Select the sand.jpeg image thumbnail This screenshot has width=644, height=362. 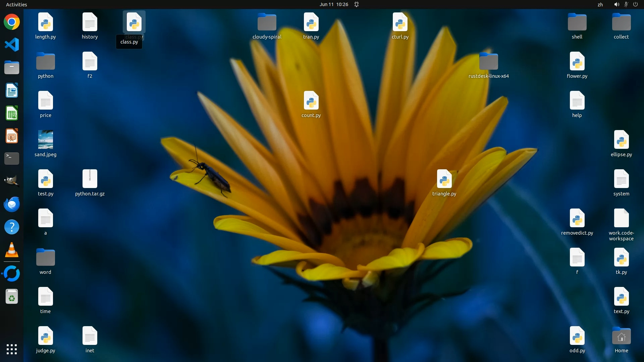click(46, 139)
